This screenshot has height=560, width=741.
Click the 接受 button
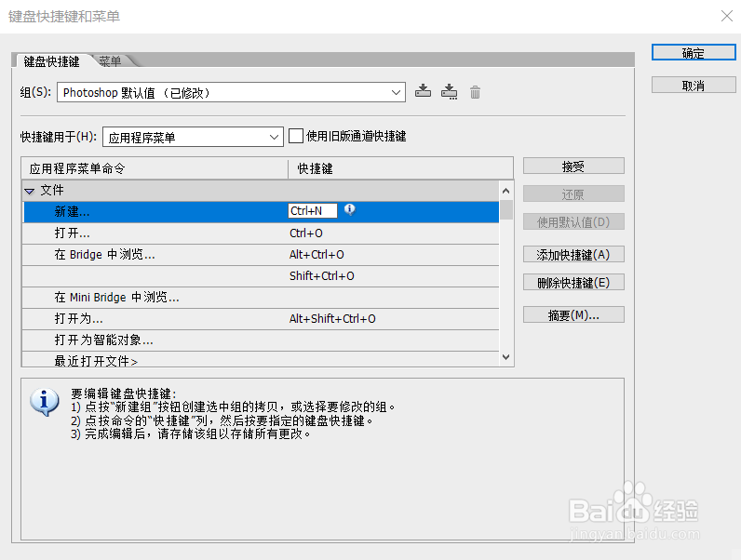coord(573,166)
